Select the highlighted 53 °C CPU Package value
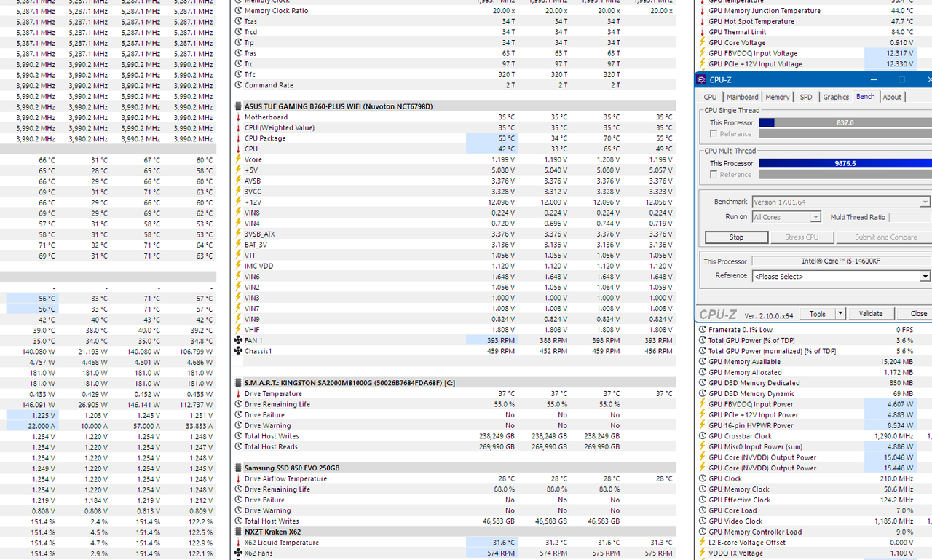This screenshot has width=932, height=560. click(x=492, y=138)
